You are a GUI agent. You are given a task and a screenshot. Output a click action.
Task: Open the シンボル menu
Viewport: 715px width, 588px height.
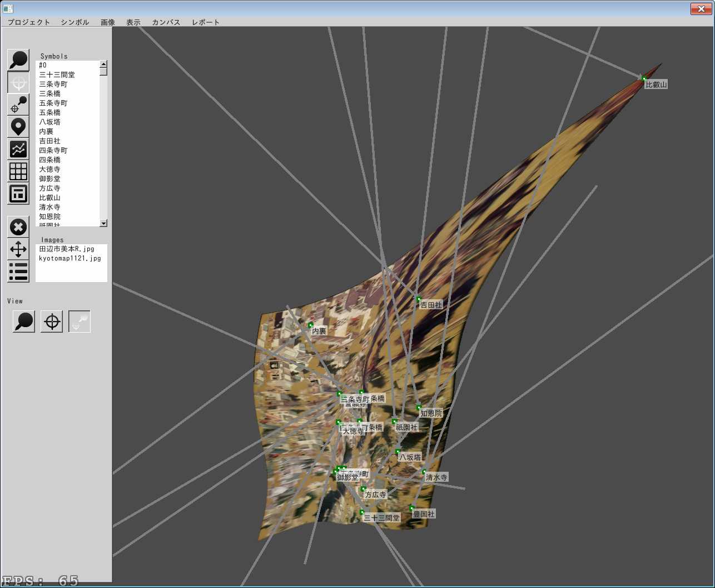(x=75, y=22)
